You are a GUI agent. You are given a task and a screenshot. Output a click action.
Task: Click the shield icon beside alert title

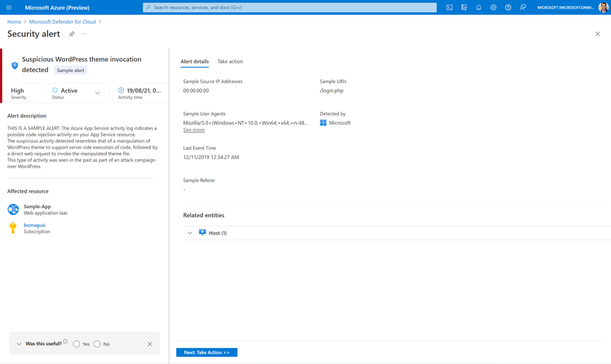tap(15, 65)
